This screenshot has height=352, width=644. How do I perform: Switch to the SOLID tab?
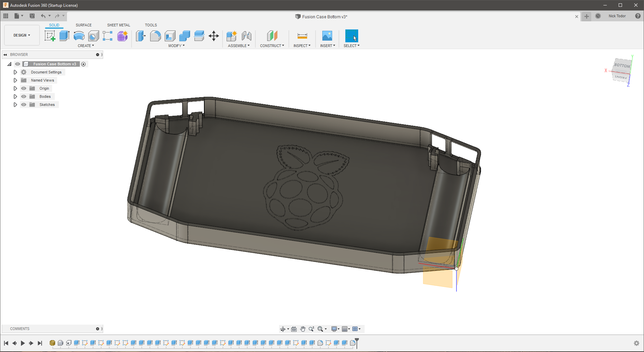(x=54, y=25)
